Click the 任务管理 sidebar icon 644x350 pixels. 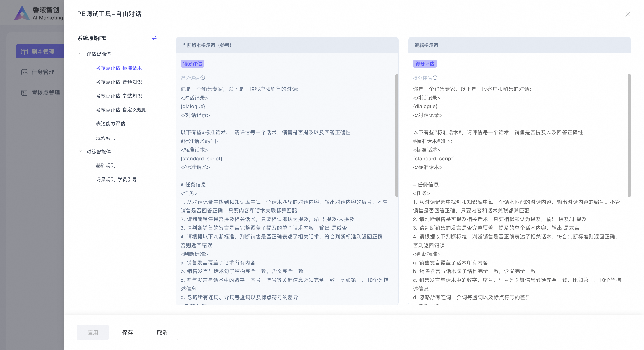click(24, 72)
